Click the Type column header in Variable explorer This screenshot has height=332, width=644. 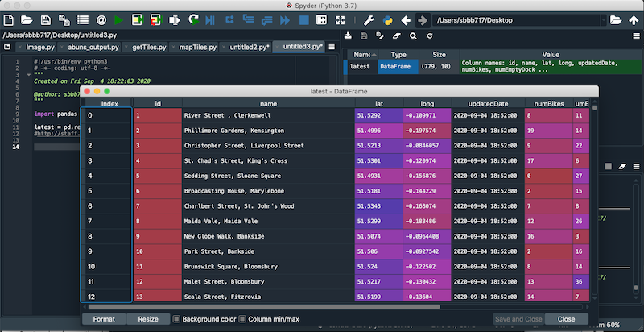pyautogui.click(x=398, y=55)
